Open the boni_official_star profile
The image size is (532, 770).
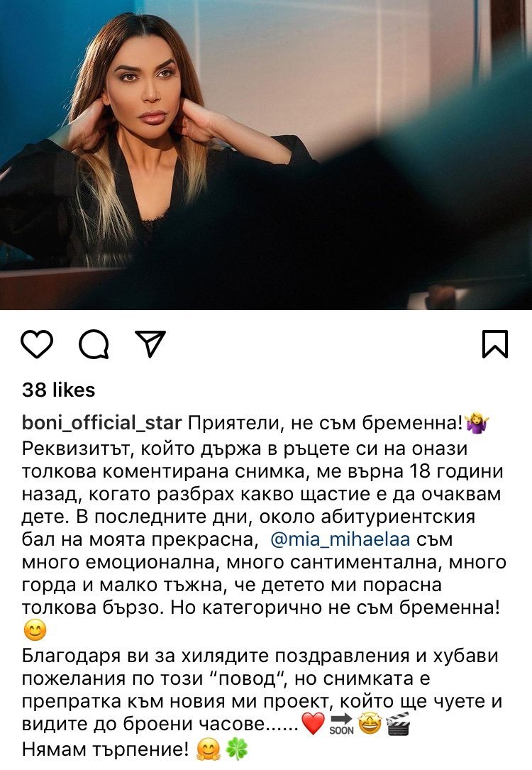click(x=101, y=423)
